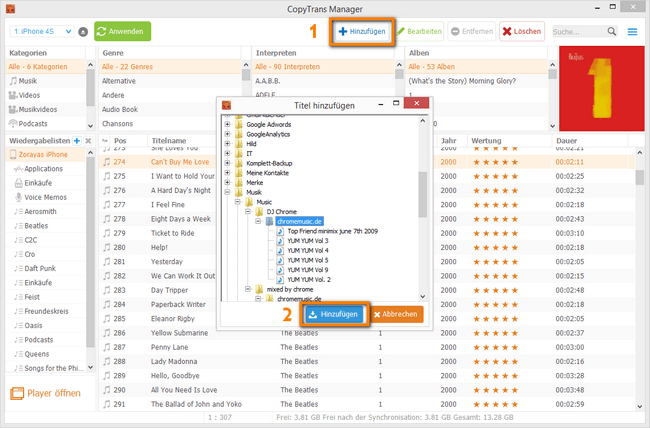Click folder icon of IT
The height and width of the screenshot is (428, 650).
239,153
